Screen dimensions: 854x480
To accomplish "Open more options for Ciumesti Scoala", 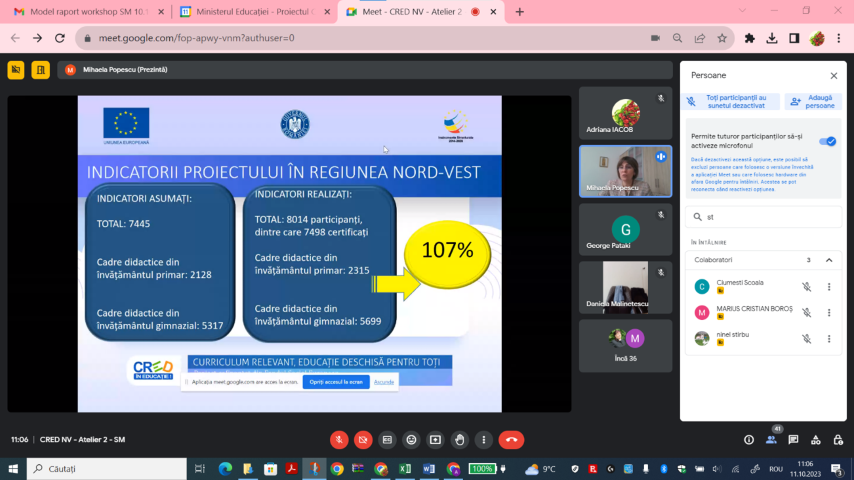I will click(x=829, y=286).
